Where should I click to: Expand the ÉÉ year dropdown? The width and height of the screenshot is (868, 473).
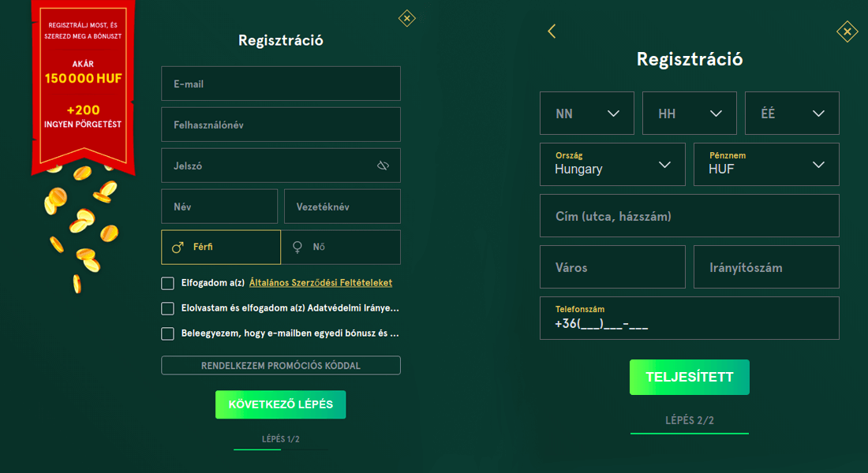click(x=791, y=113)
